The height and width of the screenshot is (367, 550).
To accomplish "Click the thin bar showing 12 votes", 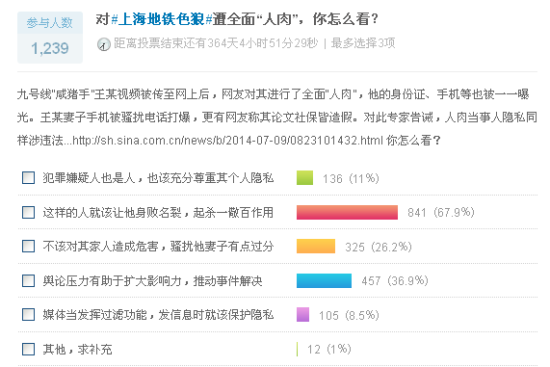I will click(x=297, y=349).
